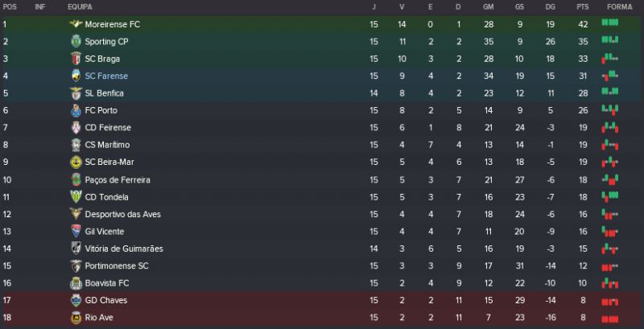The height and width of the screenshot is (329, 644).
Task: Sort by the DG goal difference header
Action: [550, 6]
